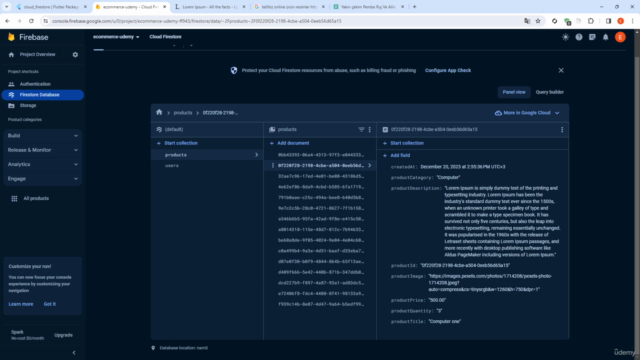Image resolution: width=640 pixels, height=360 pixels.
Task: Open More in Google Cloud dropdown
Action: 527,113
